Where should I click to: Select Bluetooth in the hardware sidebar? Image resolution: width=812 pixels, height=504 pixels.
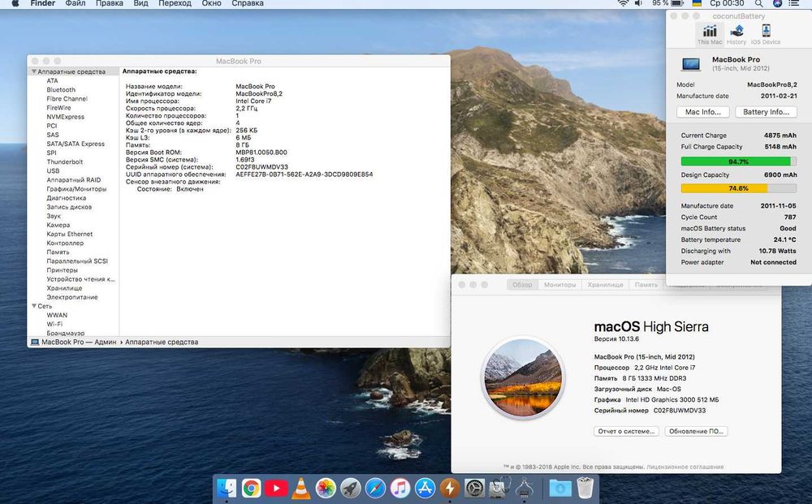tap(61, 89)
